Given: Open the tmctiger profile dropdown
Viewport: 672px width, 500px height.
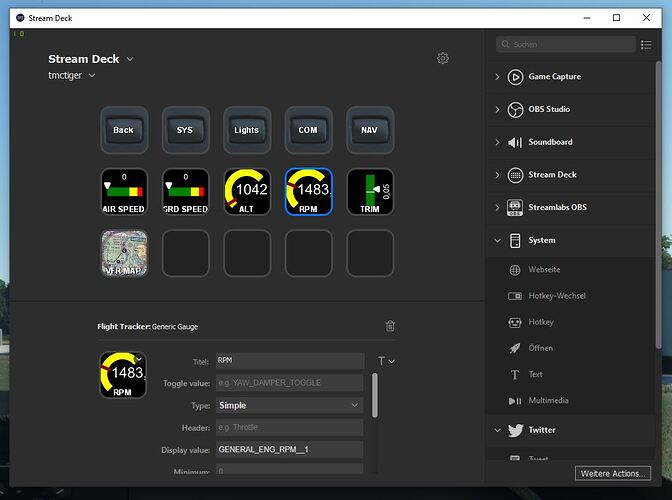Looking at the screenshot, I should (92, 75).
